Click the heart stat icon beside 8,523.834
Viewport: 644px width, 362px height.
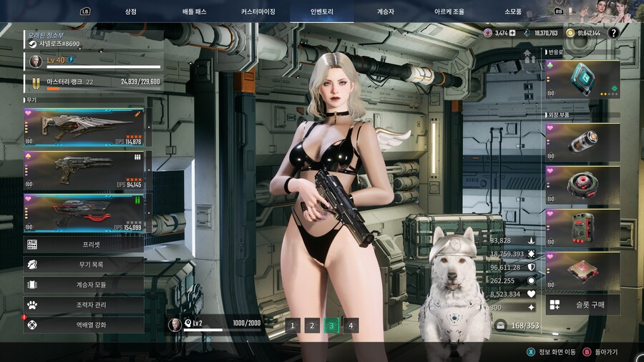pyautogui.click(x=531, y=294)
